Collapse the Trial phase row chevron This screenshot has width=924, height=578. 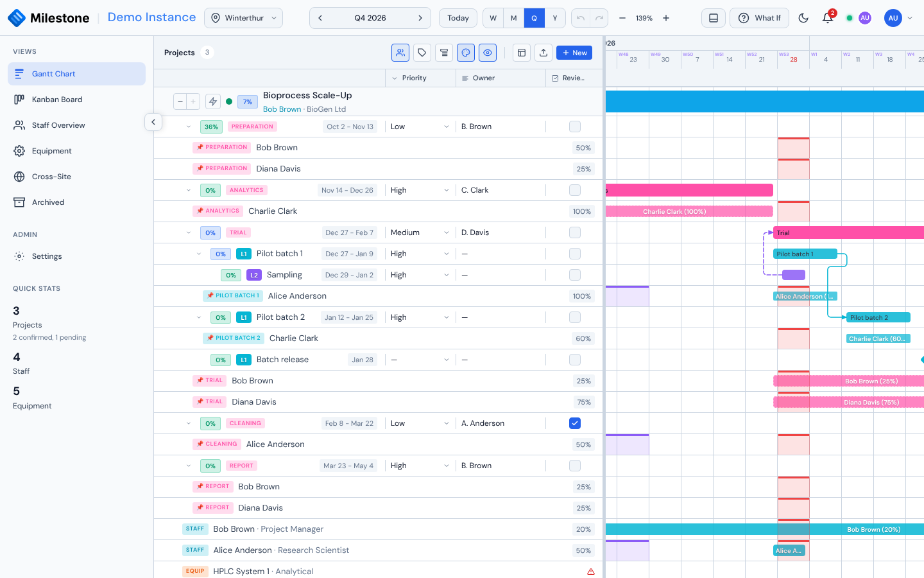click(189, 232)
